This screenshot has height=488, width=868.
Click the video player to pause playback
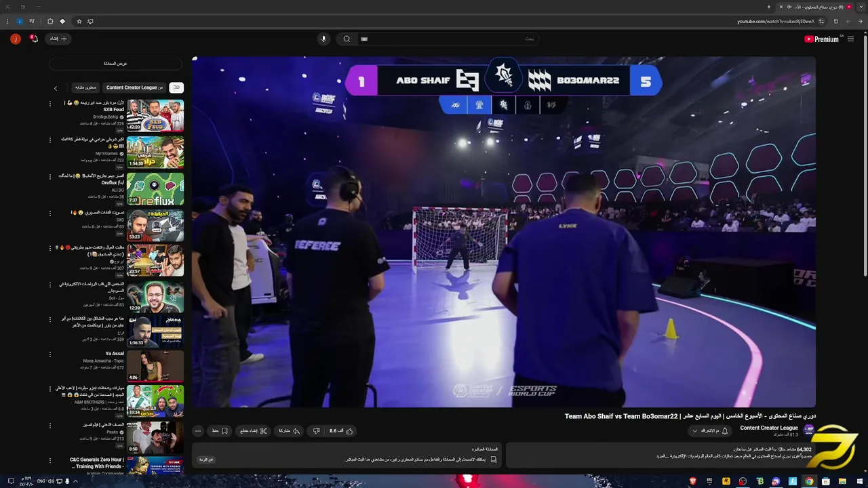[504, 232]
